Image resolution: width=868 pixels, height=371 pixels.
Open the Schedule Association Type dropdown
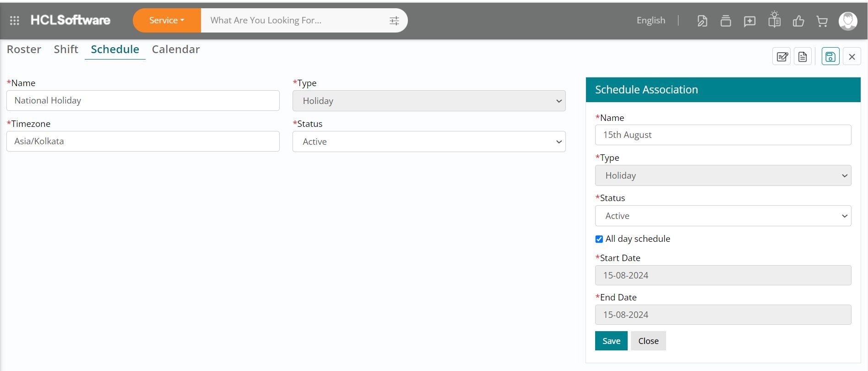click(723, 176)
